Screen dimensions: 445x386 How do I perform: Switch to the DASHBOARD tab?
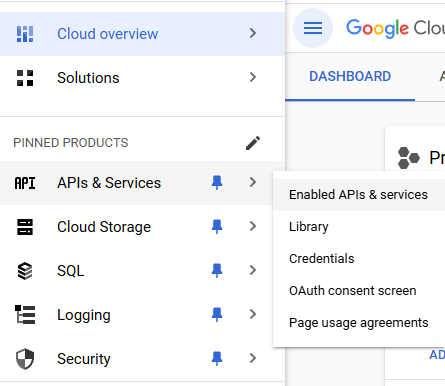350,77
